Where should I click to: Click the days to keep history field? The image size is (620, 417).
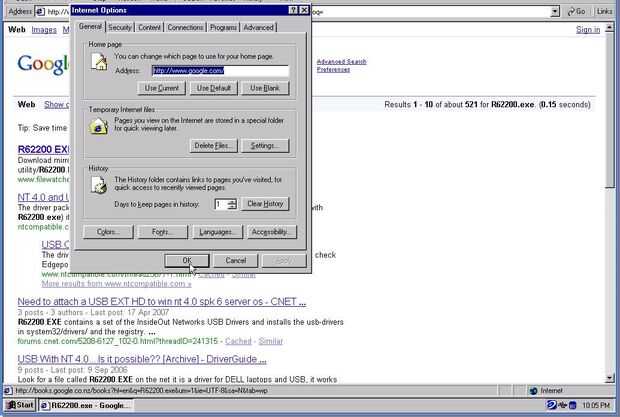tap(221, 204)
